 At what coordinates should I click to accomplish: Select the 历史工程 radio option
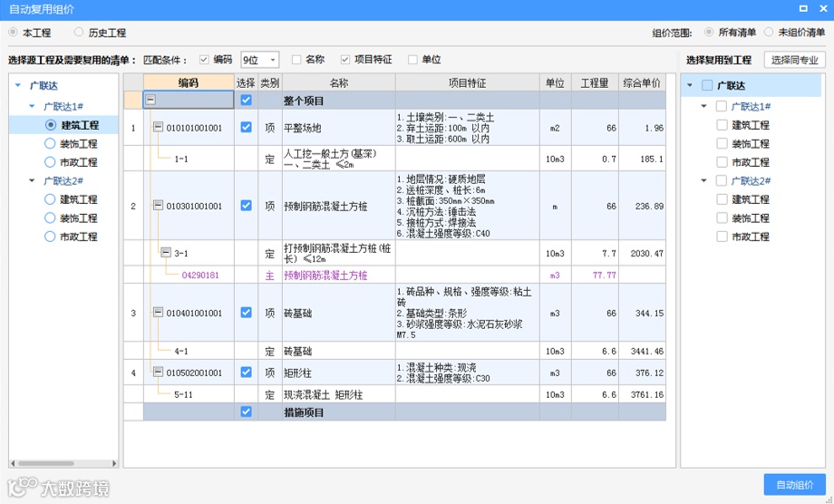coord(79,33)
